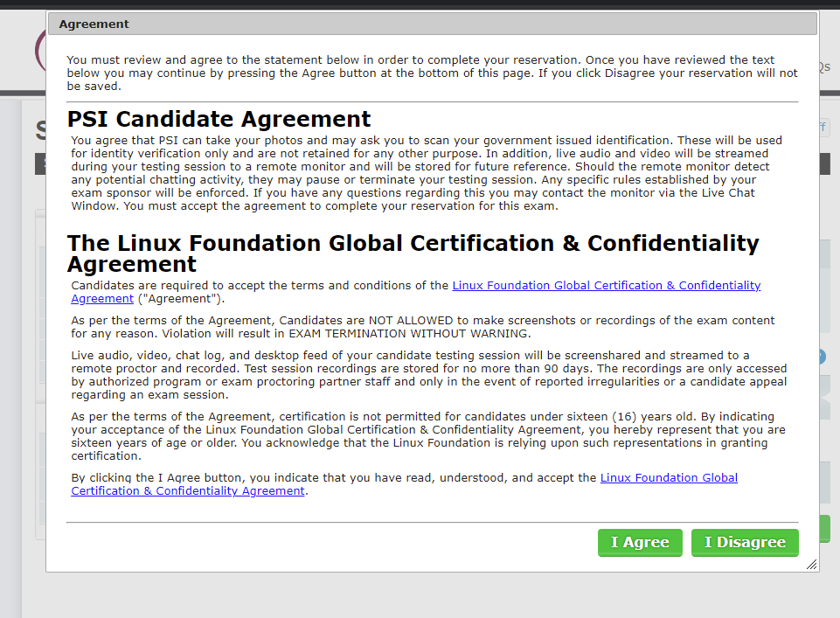Image resolution: width=840 pixels, height=618 pixels.
Task: Click the dialog resize grip icon
Action: [812, 565]
